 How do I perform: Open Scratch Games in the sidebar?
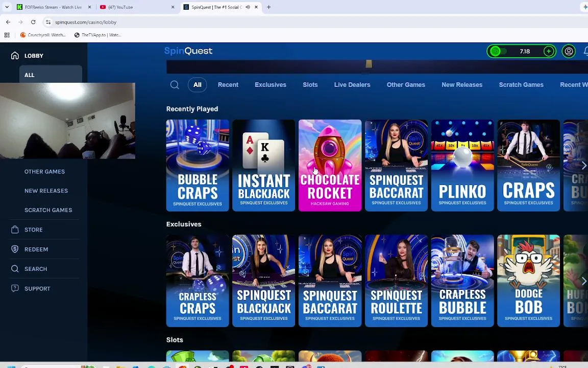(x=48, y=210)
